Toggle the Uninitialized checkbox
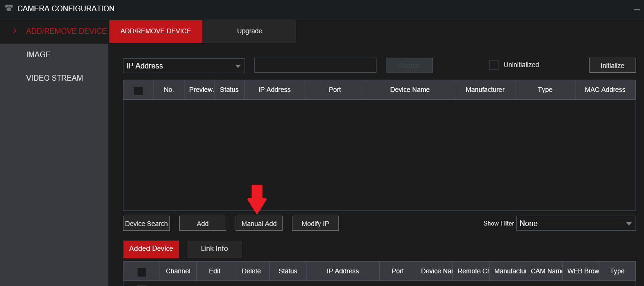Image resolution: width=644 pixels, height=286 pixels. tap(494, 65)
